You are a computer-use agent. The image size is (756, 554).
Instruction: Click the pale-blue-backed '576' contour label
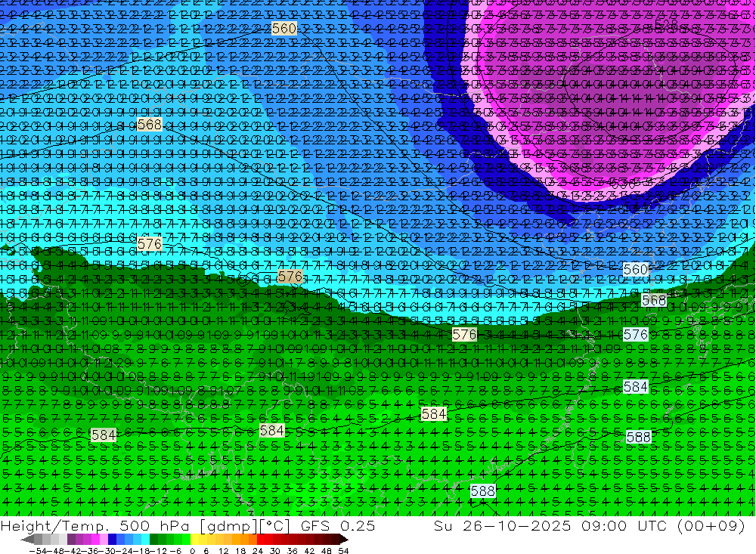tap(636, 334)
